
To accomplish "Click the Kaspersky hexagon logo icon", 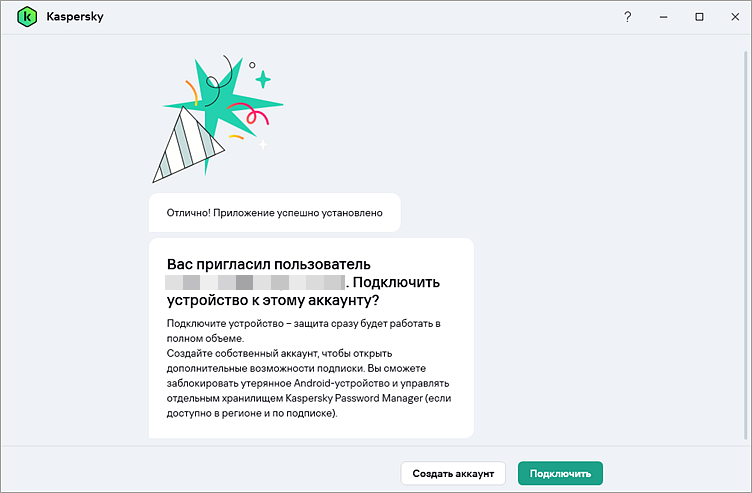I will click(x=27, y=17).
